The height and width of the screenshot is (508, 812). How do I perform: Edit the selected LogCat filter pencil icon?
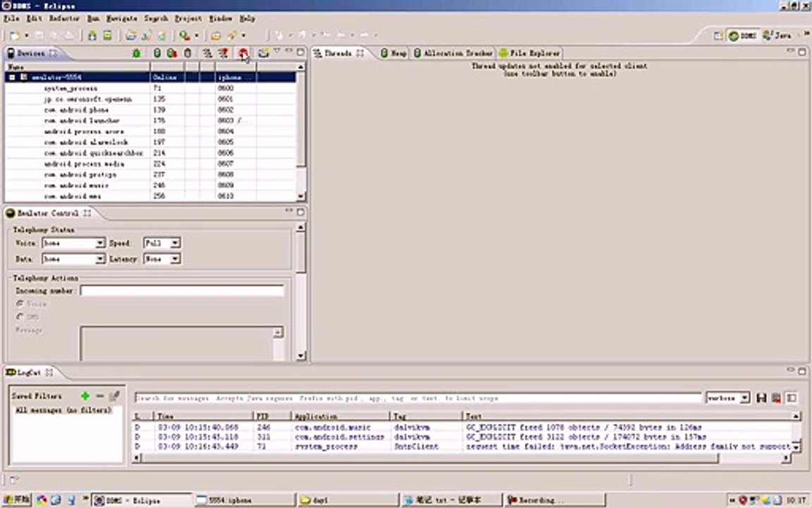(x=114, y=396)
